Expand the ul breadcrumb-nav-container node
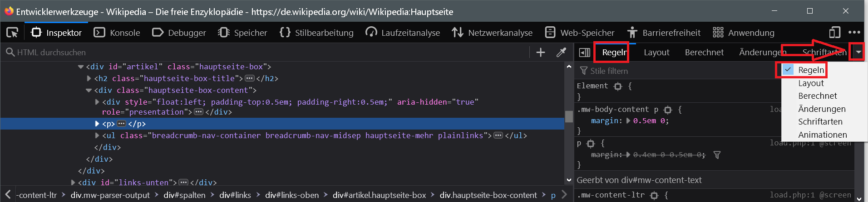This screenshot has width=868, height=202. tap(97, 135)
